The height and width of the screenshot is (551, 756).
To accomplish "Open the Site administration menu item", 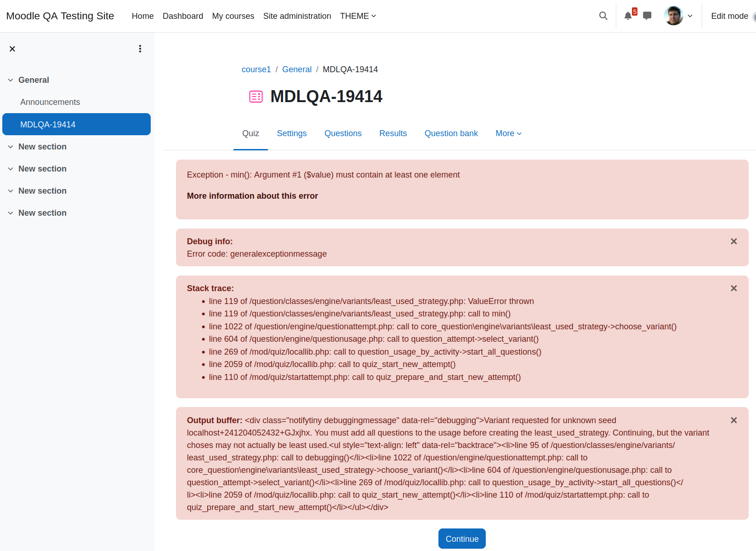I will click(x=297, y=16).
